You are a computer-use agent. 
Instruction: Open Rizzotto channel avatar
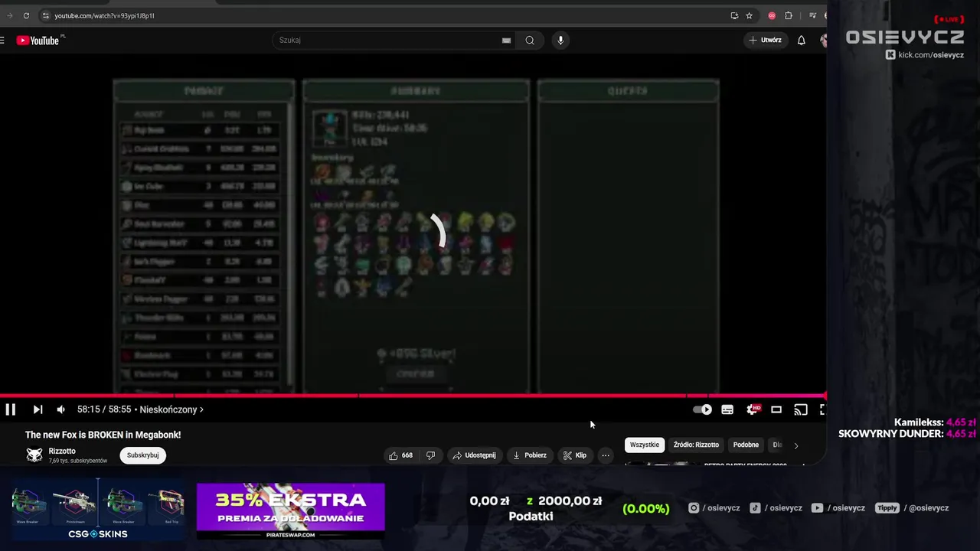[34, 455]
